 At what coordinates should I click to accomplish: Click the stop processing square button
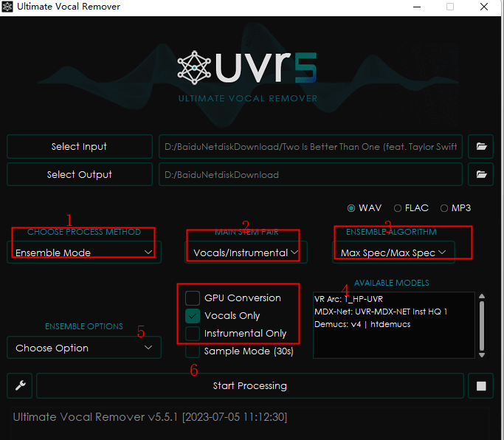(x=481, y=385)
